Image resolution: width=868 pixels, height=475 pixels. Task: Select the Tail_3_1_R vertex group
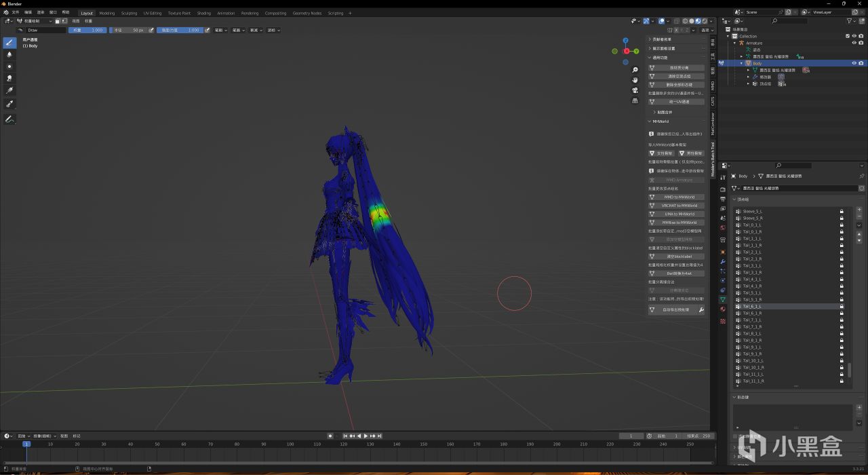click(752, 272)
